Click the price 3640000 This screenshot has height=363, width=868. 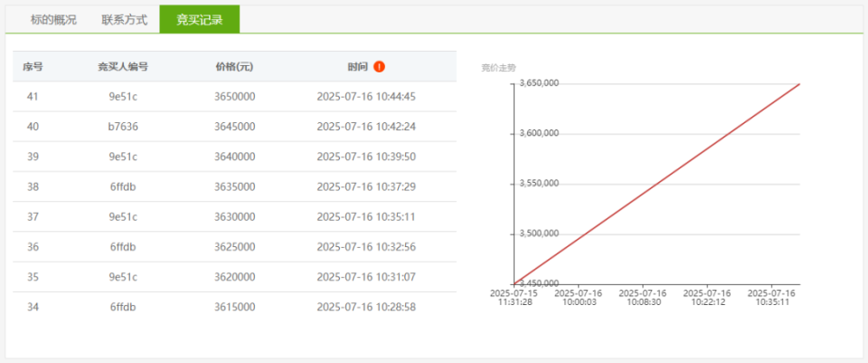[235, 157]
